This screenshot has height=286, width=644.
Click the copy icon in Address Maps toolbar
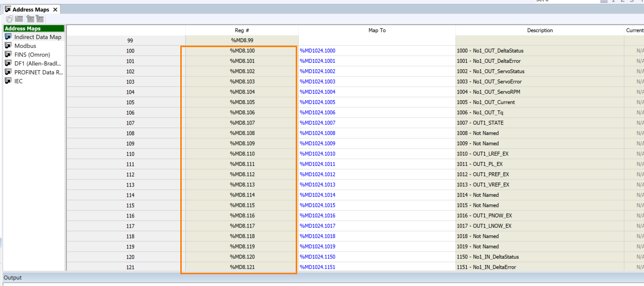tap(9, 19)
